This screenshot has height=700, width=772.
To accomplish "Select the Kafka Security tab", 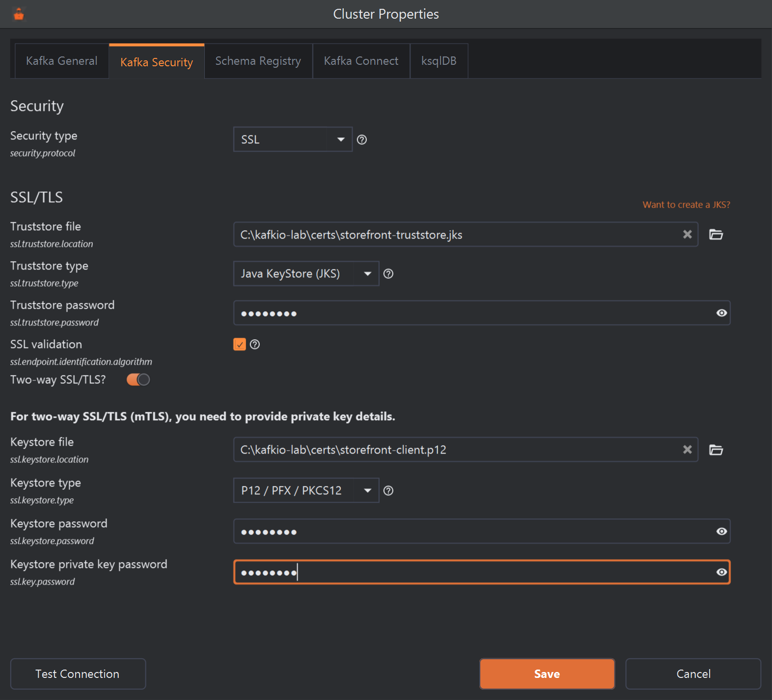I will tap(157, 62).
